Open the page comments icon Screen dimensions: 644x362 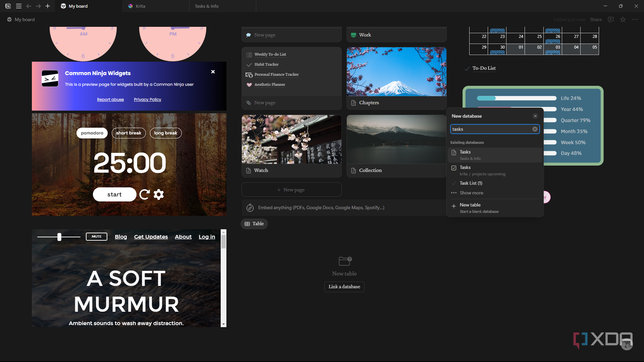611,19
